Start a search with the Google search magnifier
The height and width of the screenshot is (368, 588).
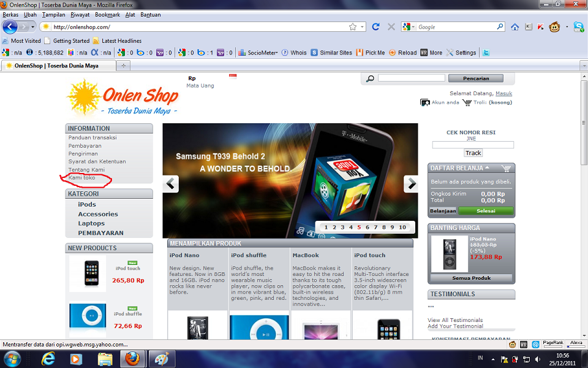(x=500, y=26)
